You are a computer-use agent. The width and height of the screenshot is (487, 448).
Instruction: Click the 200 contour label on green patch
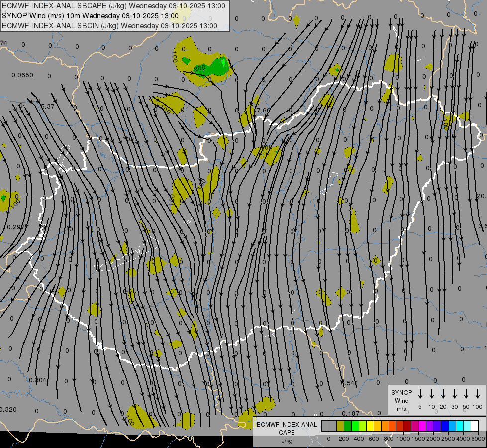coord(199,68)
